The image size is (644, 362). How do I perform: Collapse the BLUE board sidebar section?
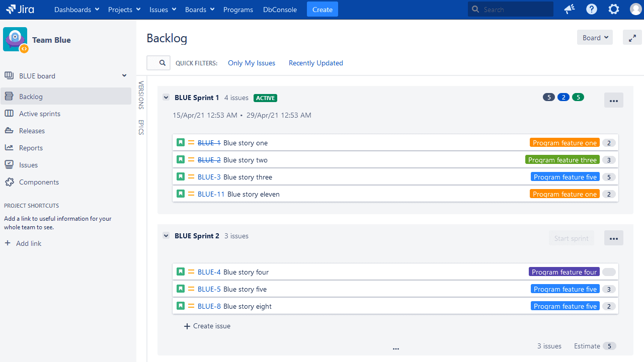coord(124,75)
